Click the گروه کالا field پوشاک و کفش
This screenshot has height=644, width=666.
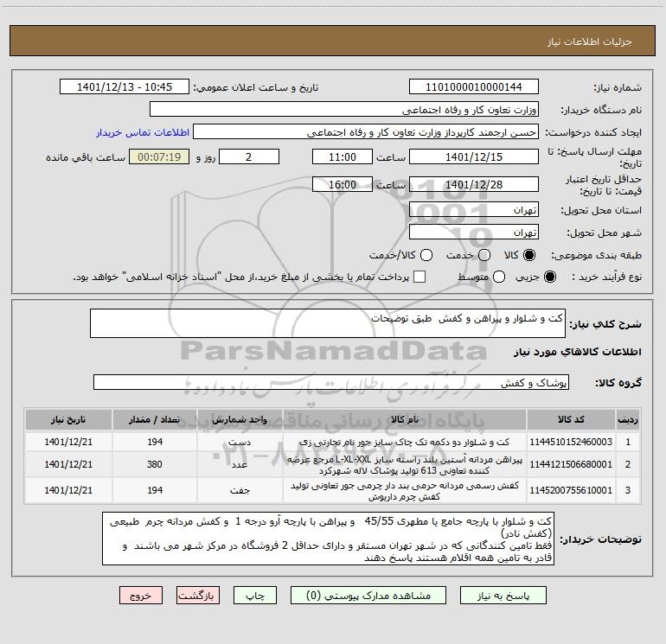click(x=331, y=382)
